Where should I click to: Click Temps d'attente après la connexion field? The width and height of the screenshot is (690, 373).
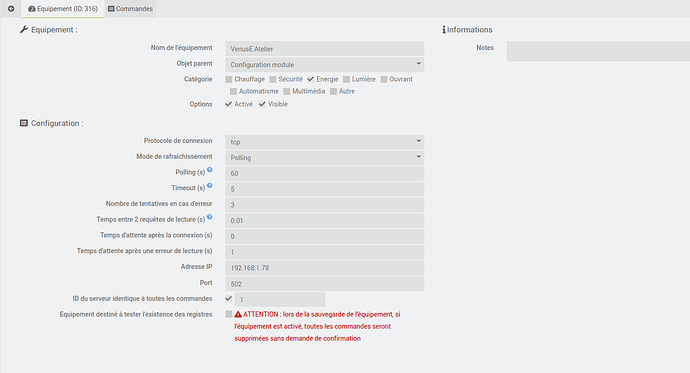tap(325, 236)
